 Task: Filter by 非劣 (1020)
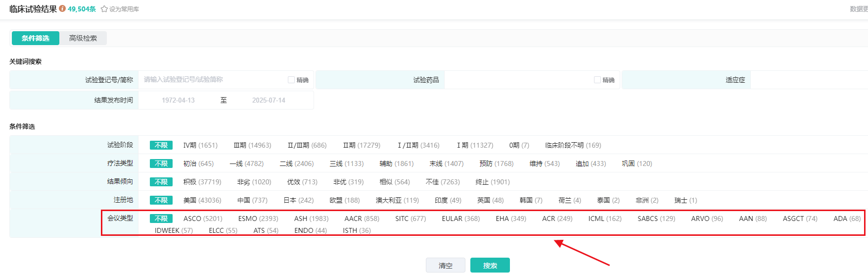point(254,182)
